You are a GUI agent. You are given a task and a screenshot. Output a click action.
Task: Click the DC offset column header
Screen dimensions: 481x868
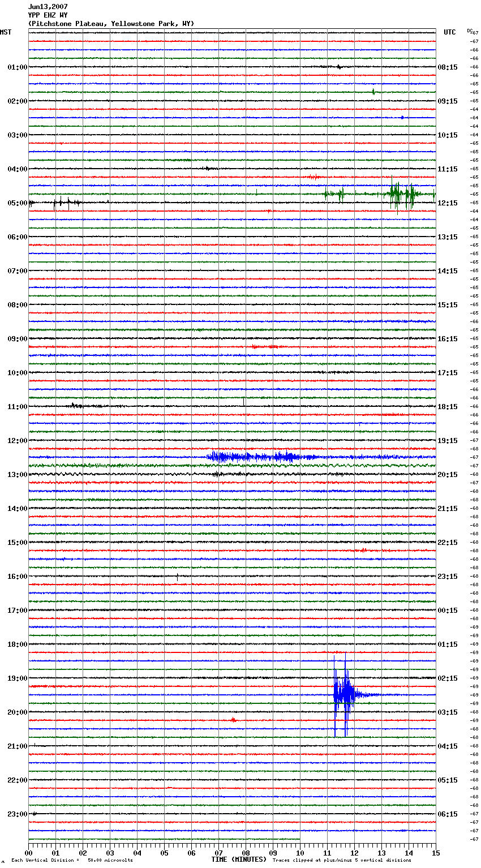[471, 31]
